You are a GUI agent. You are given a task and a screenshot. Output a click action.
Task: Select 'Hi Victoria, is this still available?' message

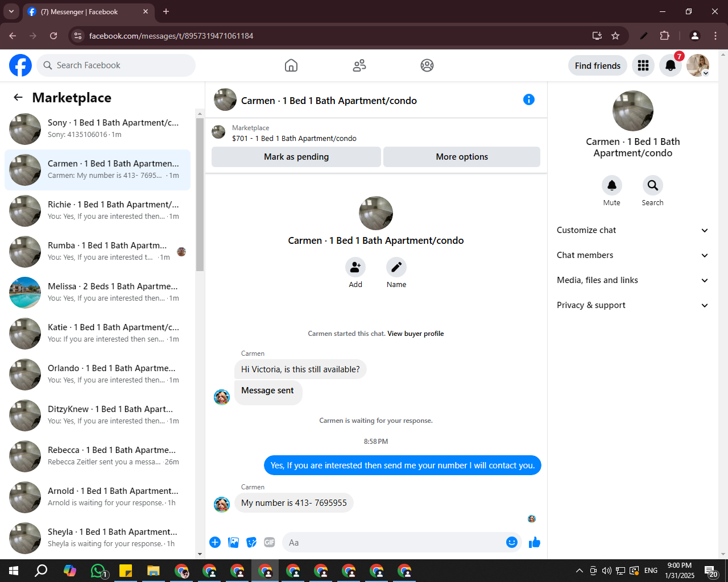pyautogui.click(x=300, y=369)
